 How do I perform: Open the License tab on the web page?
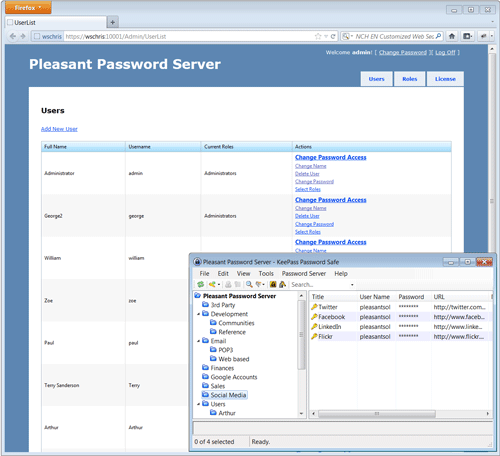tap(445, 79)
